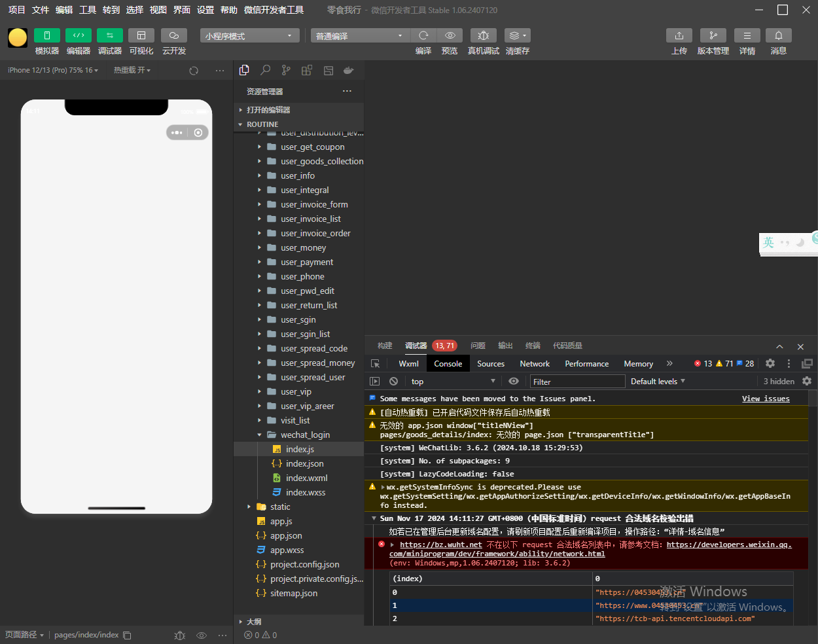This screenshot has height=644, width=818.
Task: Expand the user_get_coupon folder
Action: coord(298,147)
